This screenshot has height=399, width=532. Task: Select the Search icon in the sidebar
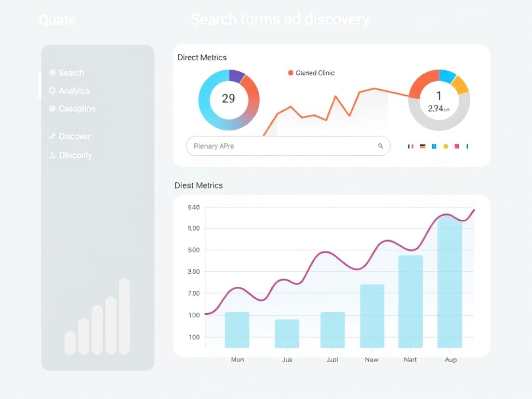[x=52, y=73]
